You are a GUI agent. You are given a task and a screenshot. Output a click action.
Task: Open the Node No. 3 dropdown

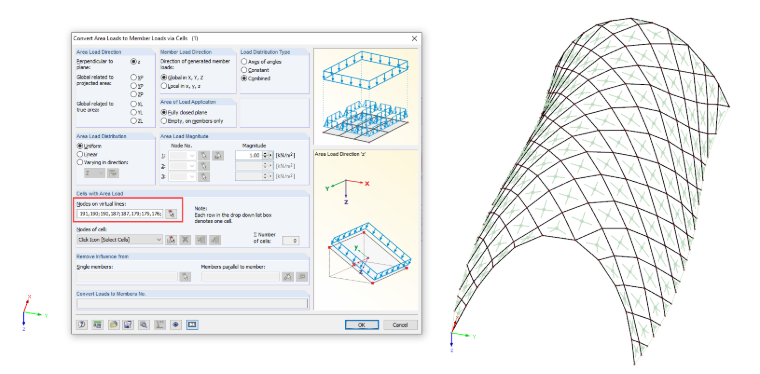183,177
